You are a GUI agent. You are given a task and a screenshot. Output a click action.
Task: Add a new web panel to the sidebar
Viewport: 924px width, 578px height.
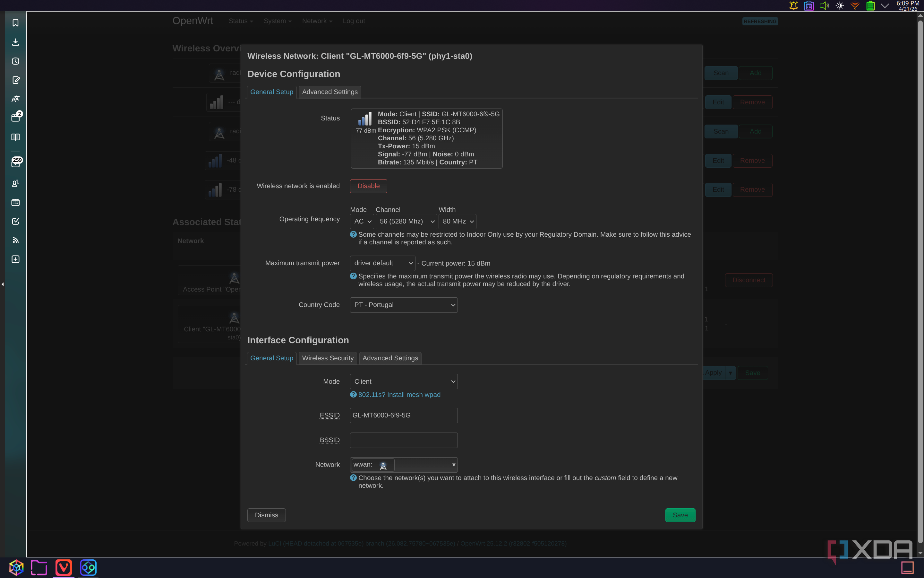click(16, 259)
